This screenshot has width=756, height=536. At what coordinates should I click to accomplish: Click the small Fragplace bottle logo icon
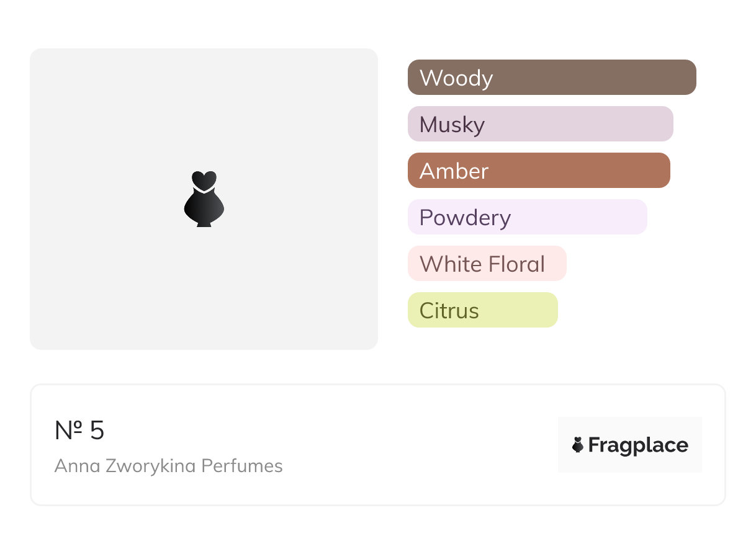pyautogui.click(x=578, y=445)
